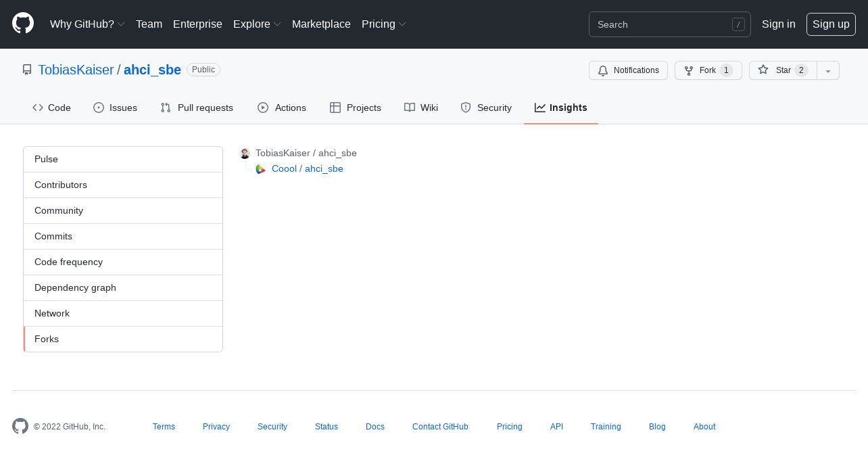The height and width of the screenshot is (468, 868).
Task: Click the Coool user avatar icon
Action: pyautogui.click(x=260, y=169)
